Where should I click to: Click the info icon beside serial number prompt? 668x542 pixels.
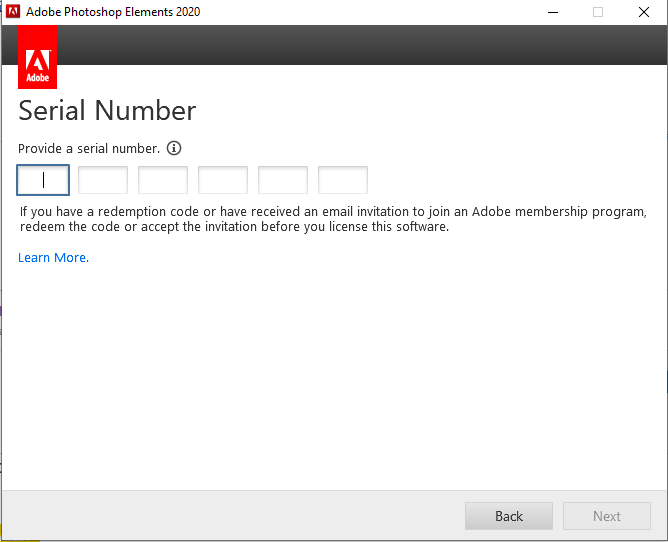(x=173, y=148)
